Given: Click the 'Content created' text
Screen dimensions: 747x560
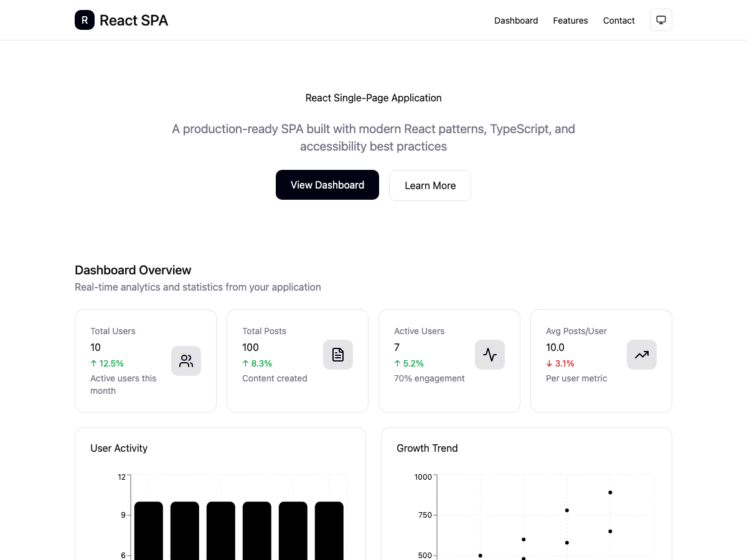Looking at the screenshot, I should pos(275,378).
